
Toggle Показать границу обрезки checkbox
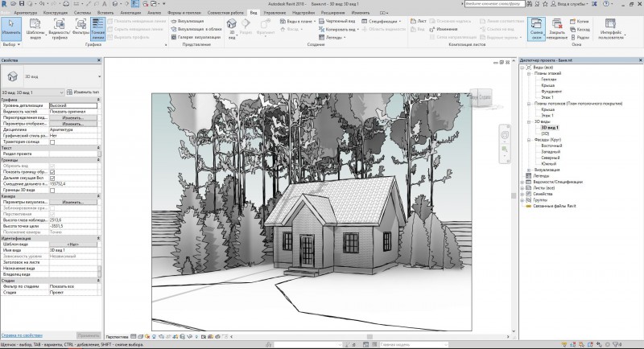[x=52, y=172]
